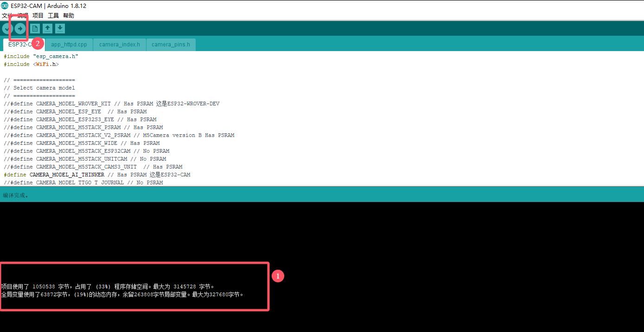The height and width of the screenshot is (332, 644).
Task: Save the sketch with the down-arrow Save icon
Action: pos(60,29)
